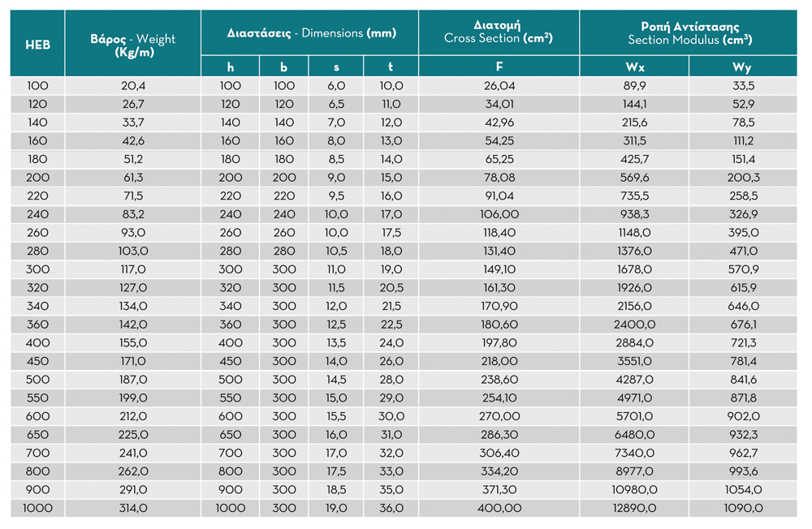
Task: Select the "b" dimension sub-header
Action: pyautogui.click(x=284, y=67)
